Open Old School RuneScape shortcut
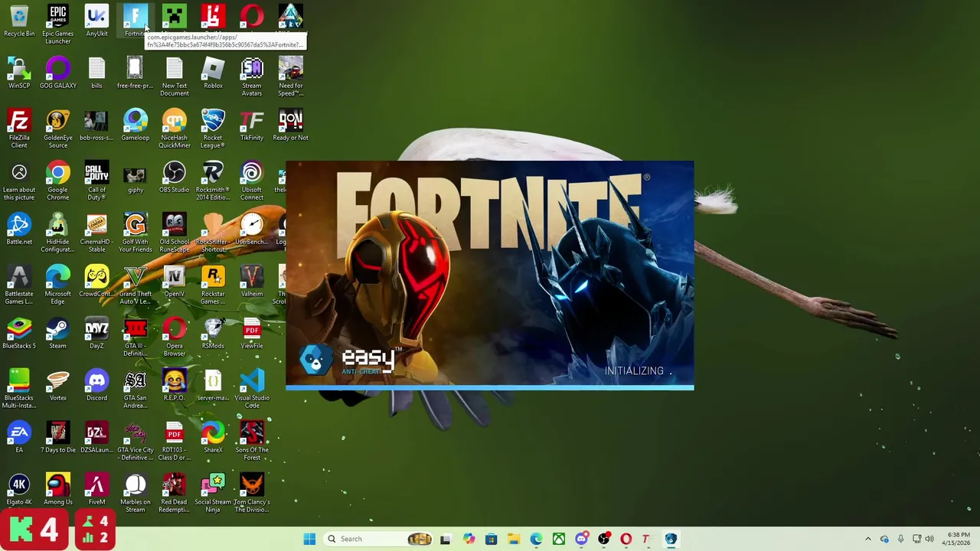The height and width of the screenshot is (551, 980). [175, 233]
